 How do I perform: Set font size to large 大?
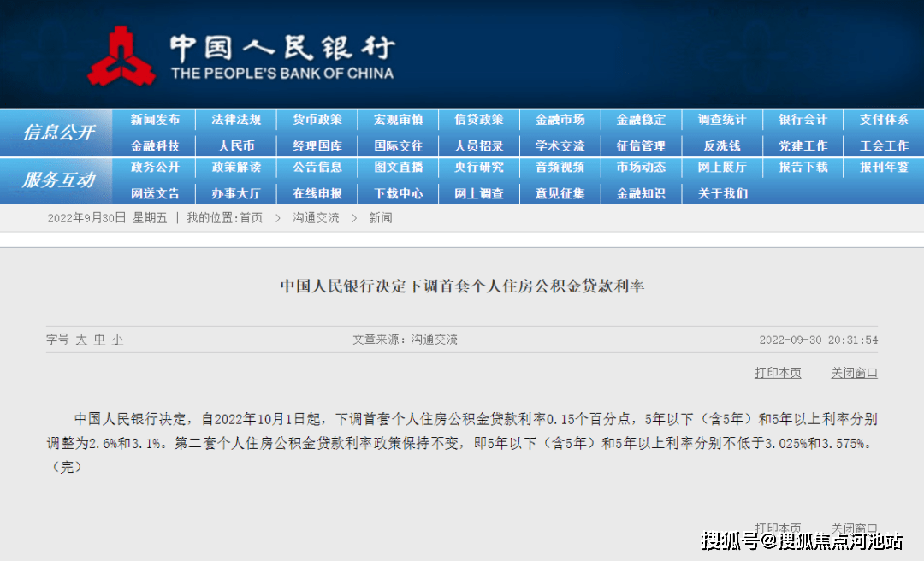tap(81, 340)
